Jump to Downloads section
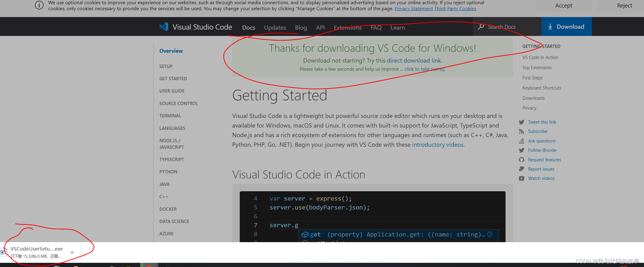Viewport: 644px width, 267px height. tap(533, 98)
